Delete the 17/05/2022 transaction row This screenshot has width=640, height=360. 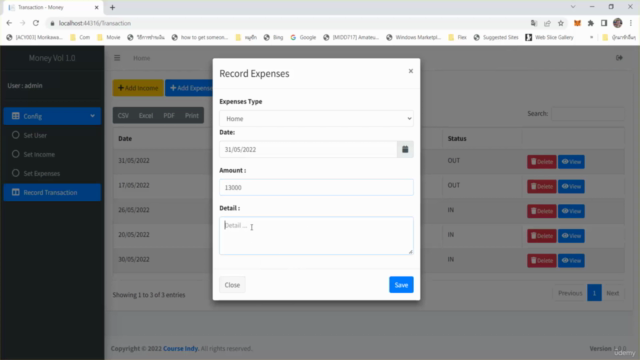click(x=542, y=187)
